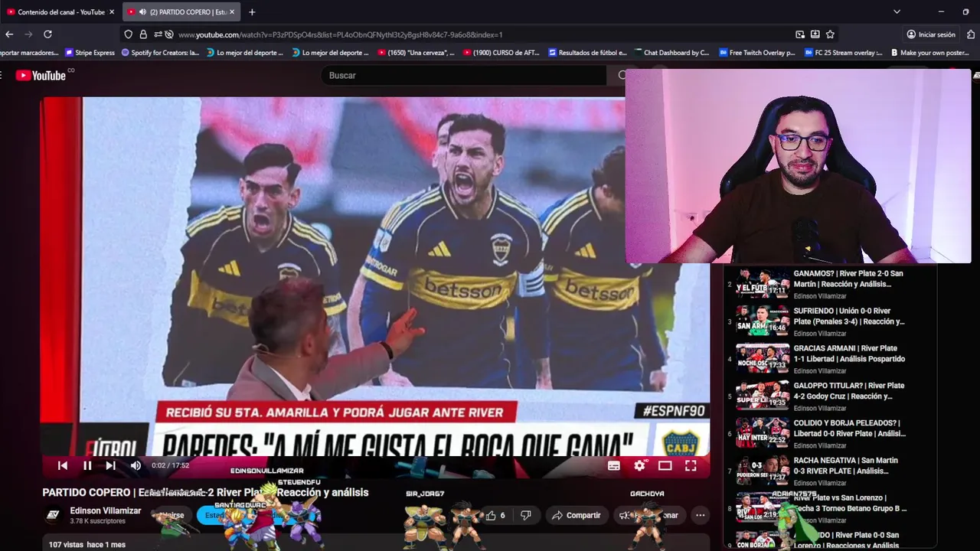Viewport: 980px width, 551px height.
Task: Open CURSO DE AFT bookmark
Action: [x=501, y=53]
